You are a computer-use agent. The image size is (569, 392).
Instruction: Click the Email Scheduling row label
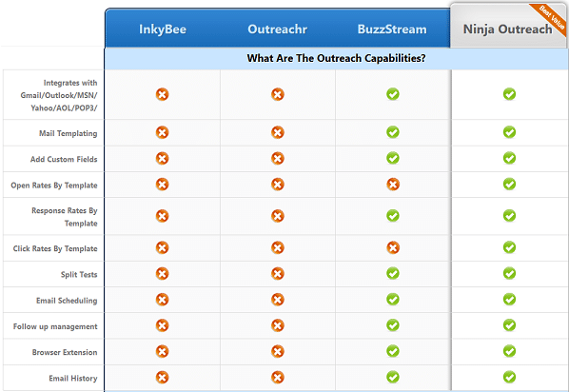coord(67,301)
